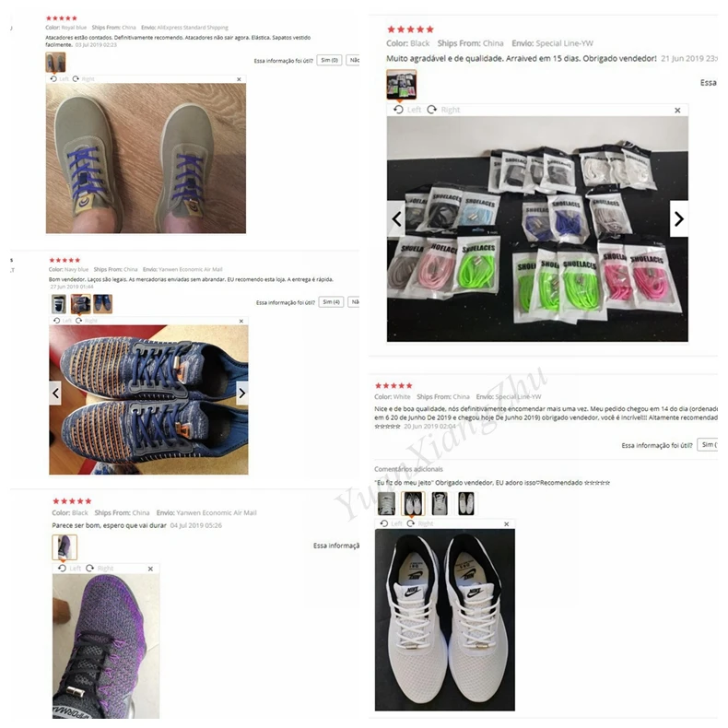Open last thumbnail in white Nike review

(466, 504)
